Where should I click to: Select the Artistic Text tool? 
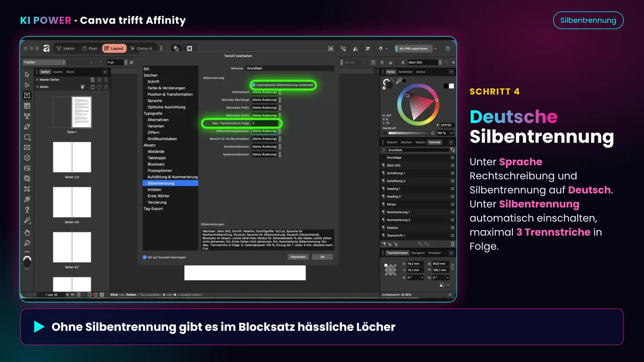(27, 116)
